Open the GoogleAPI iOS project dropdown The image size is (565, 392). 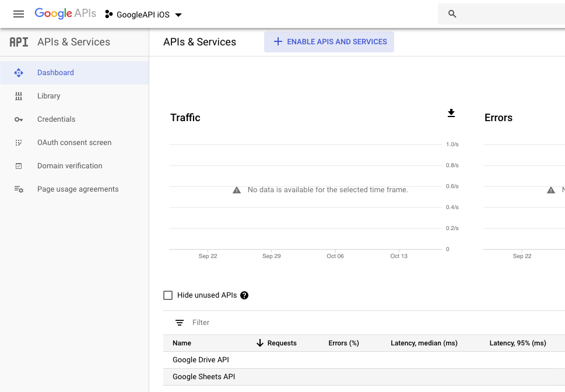143,15
